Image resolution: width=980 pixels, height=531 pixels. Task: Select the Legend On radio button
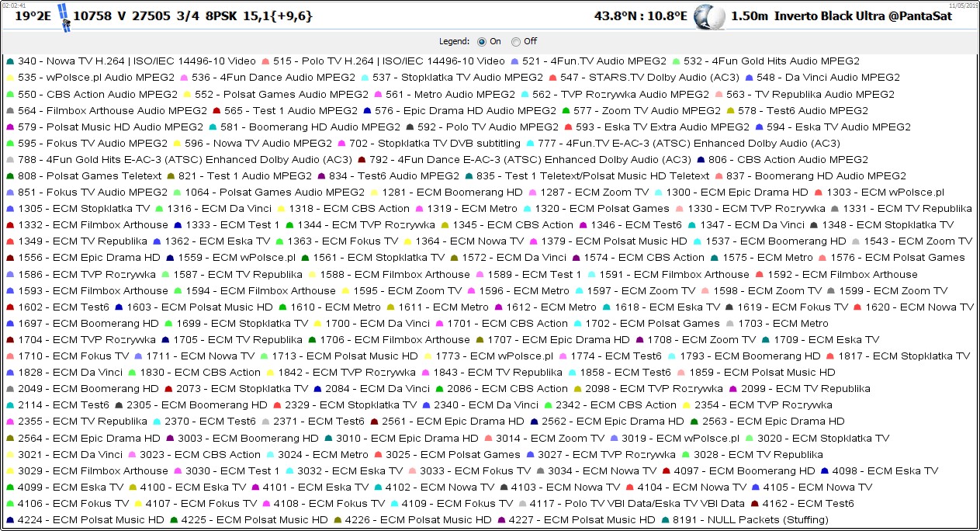[x=482, y=41]
